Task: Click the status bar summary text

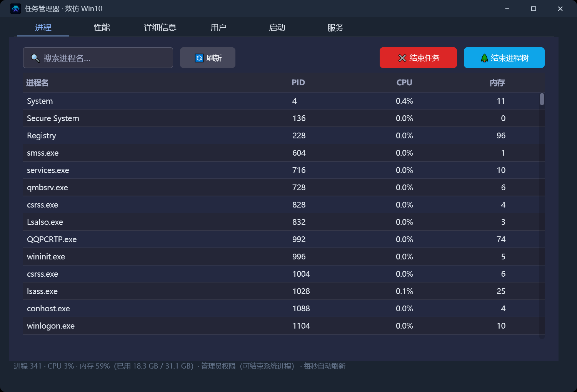Action: (x=180, y=366)
